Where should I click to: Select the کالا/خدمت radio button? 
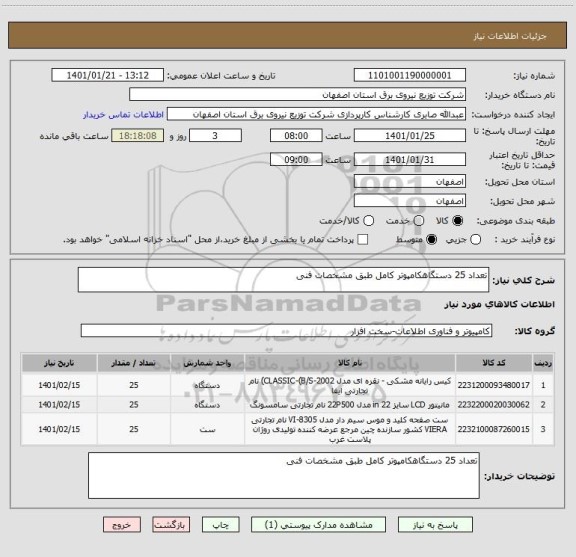(x=368, y=221)
